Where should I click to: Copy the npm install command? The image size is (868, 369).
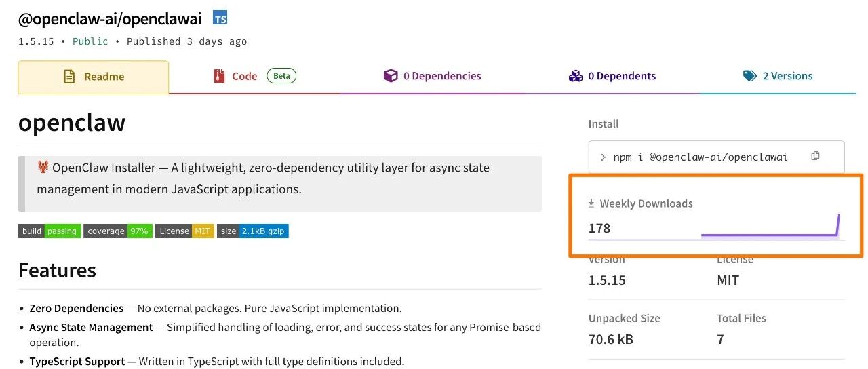[x=815, y=157]
